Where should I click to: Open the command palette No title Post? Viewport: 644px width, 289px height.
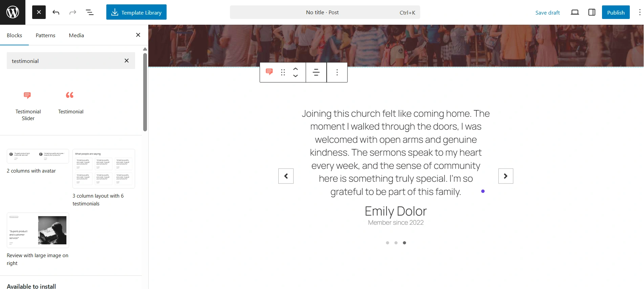[x=325, y=12]
